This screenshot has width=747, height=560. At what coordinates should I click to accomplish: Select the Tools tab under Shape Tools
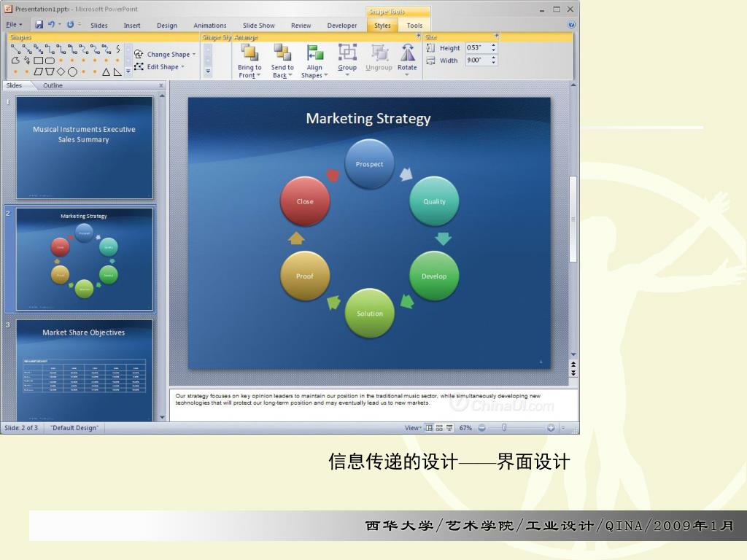[414, 26]
